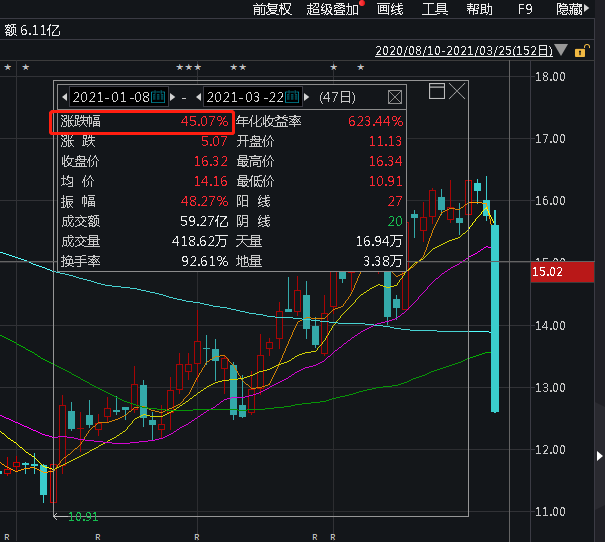Click the red 15.02 current price tag

(562, 272)
